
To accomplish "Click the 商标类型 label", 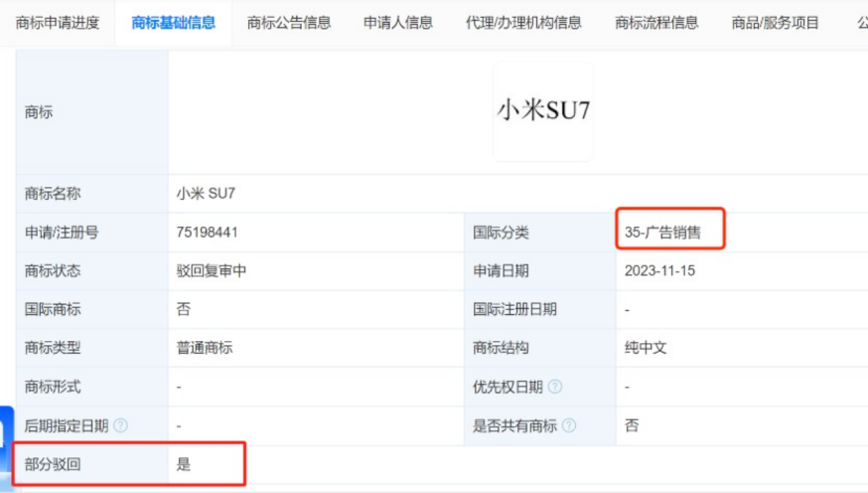I will 53,348.
